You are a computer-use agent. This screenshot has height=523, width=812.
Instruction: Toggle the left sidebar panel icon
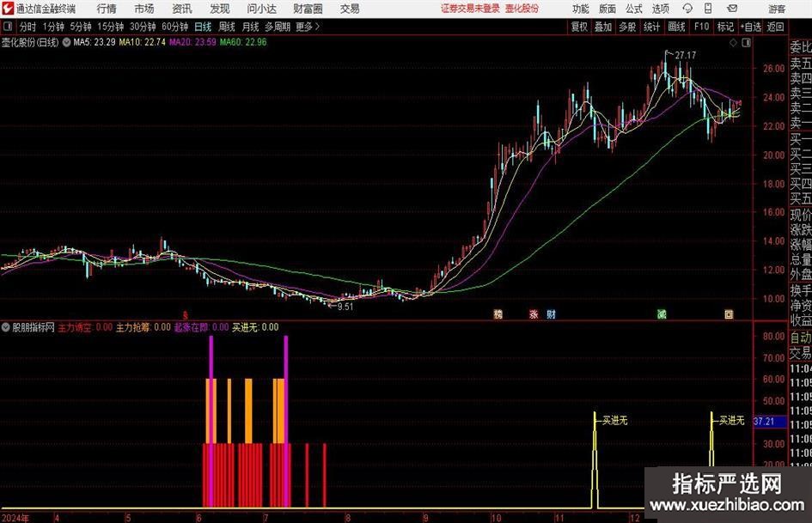(x=8, y=27)
